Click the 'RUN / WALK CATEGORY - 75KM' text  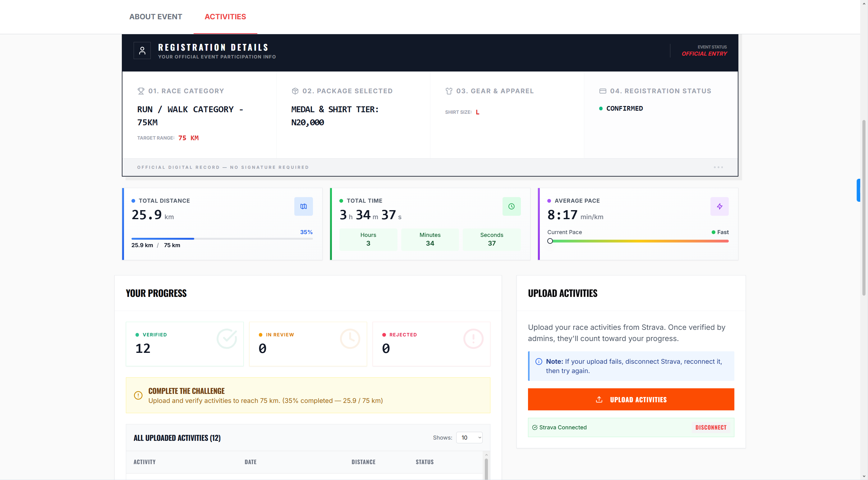pyautogui.click(x=190, y=116)
